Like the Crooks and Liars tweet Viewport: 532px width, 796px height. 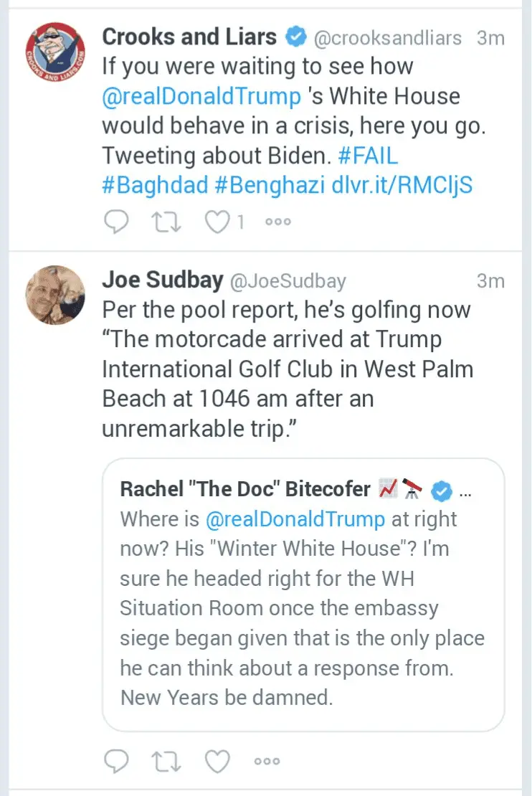[x=217, y=222]
